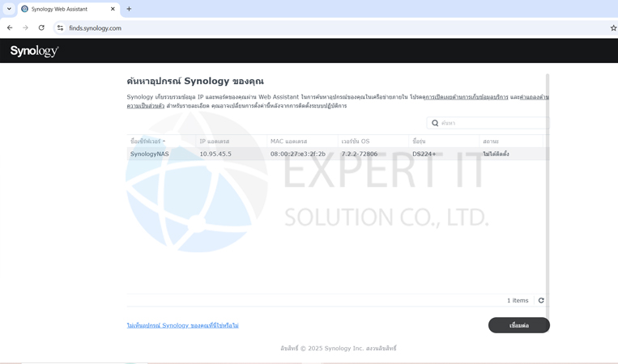618x364 pixels.
Task: Click the page vertical scrollbar
Action: tap(548, 197)
